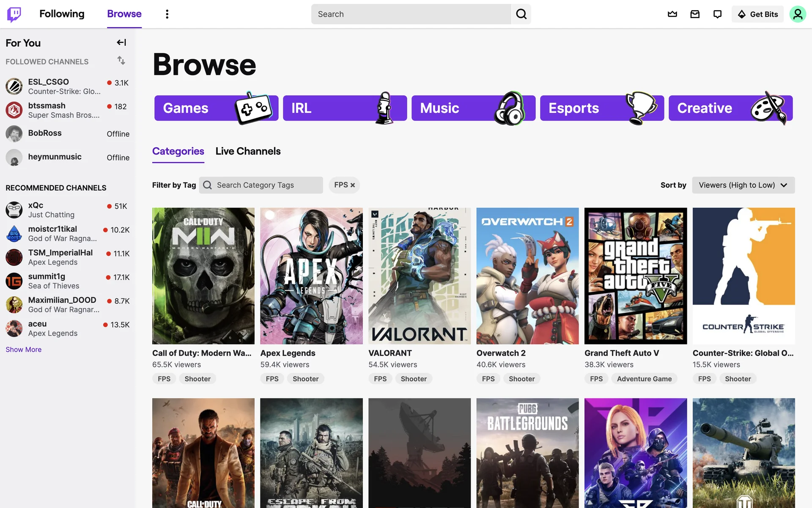Open the Creative category banner
The height and width of the screenshot is (508, 812).
[x=730, y=108]
